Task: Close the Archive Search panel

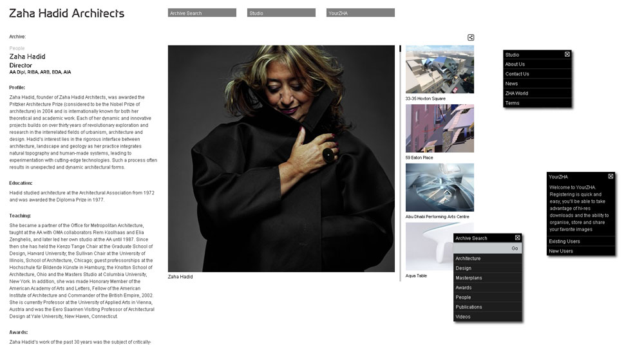Action: [x=518, y=238]
